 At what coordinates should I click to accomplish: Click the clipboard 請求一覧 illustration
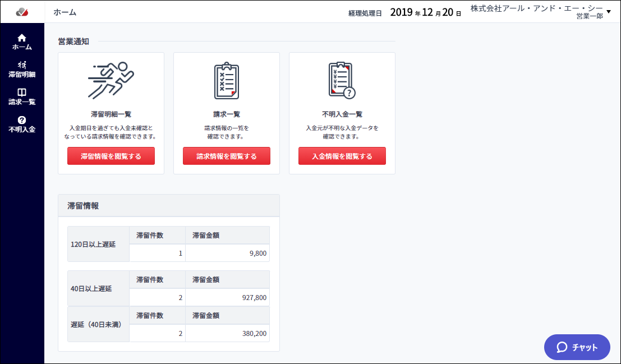pyautogui.click(x=227, y=80)
